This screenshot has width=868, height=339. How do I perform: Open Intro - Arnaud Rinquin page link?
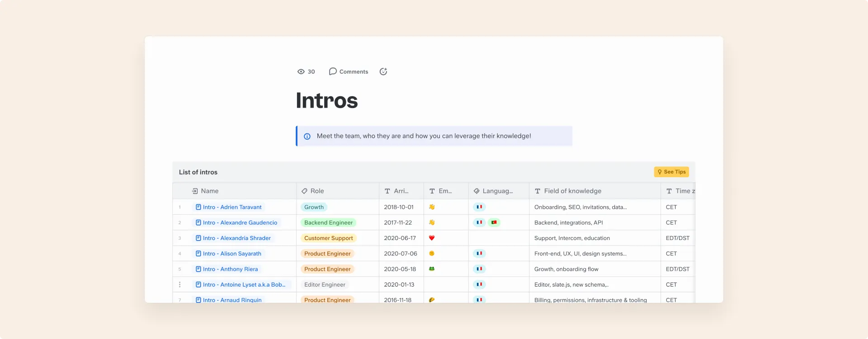(228, 300)
